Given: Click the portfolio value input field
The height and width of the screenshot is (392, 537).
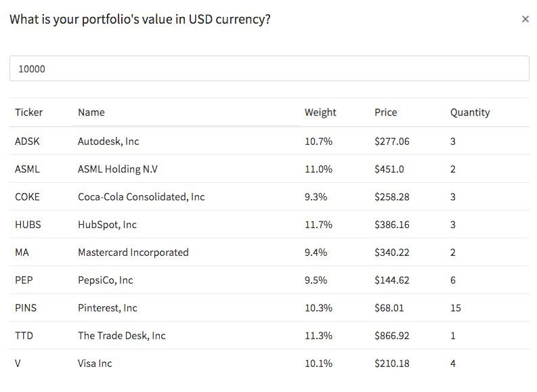Looking at the screenshot, I should (x=269, y=68).
